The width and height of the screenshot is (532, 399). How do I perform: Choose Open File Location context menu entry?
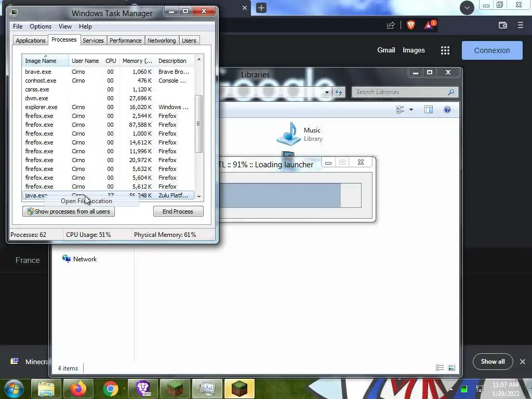(x=91, y=201)
